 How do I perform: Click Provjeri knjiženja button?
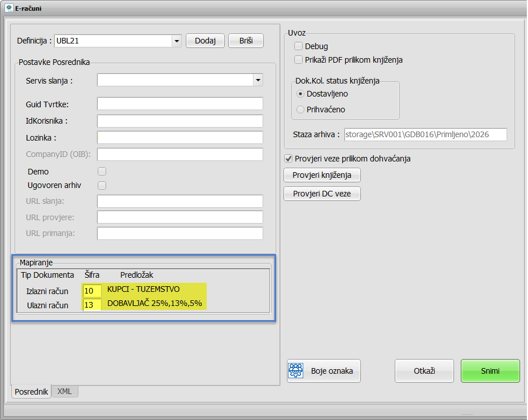(x=322, y=175)
